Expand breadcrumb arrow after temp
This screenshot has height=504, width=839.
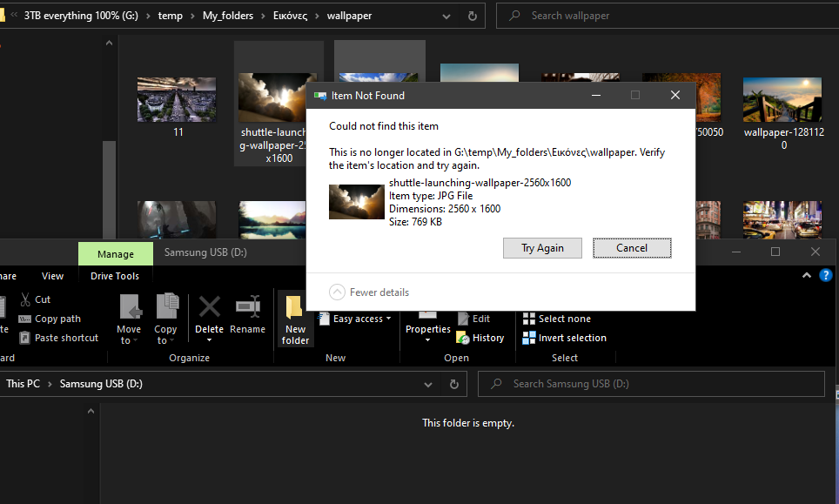[192, 17]
